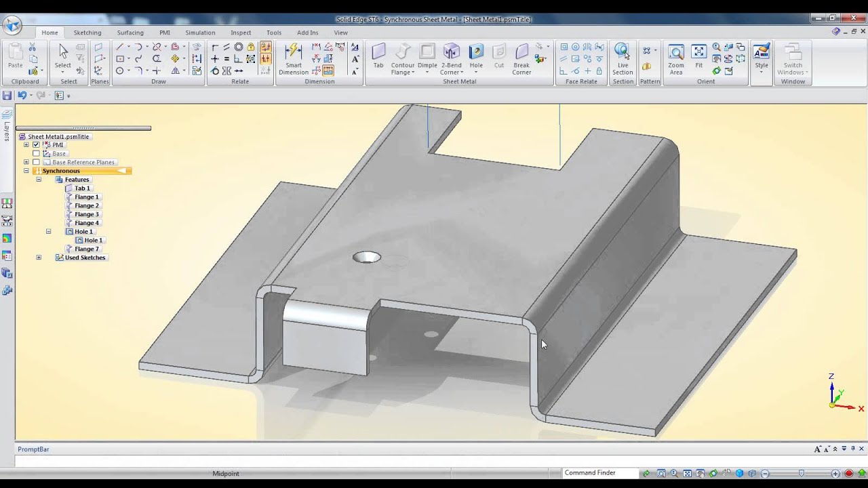Click the Undo icon in quick access toolbar
Screen dimensions: 868x488
(x=22, y=96)
